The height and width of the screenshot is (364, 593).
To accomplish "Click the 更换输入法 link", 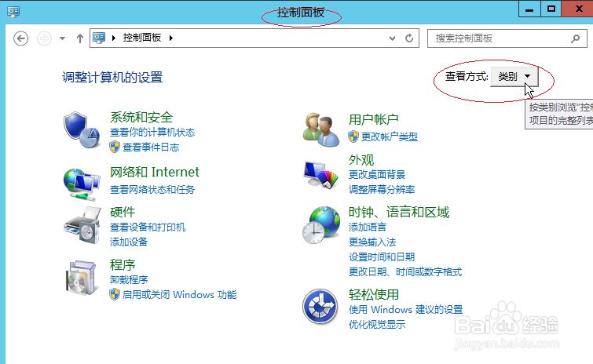I will (x=372, y=242).
